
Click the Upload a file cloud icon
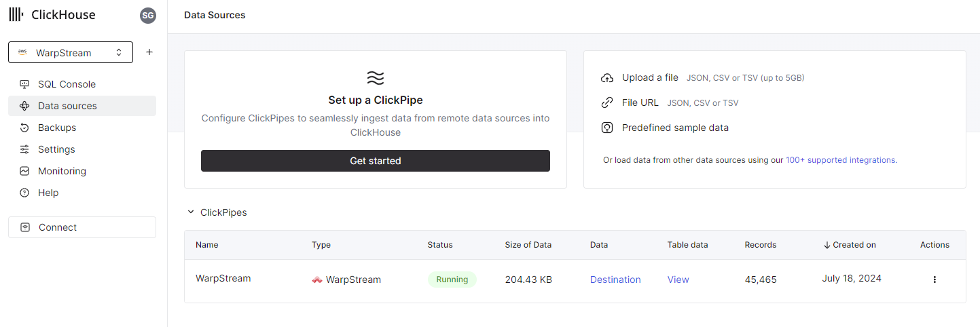pyautogui.click(x=607, y=78)
